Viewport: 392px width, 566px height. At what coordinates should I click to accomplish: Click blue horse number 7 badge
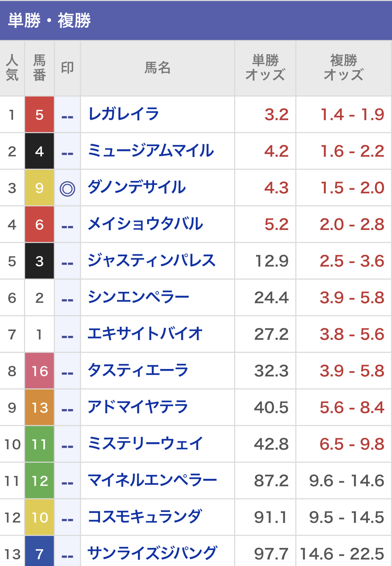coord(39,553)
